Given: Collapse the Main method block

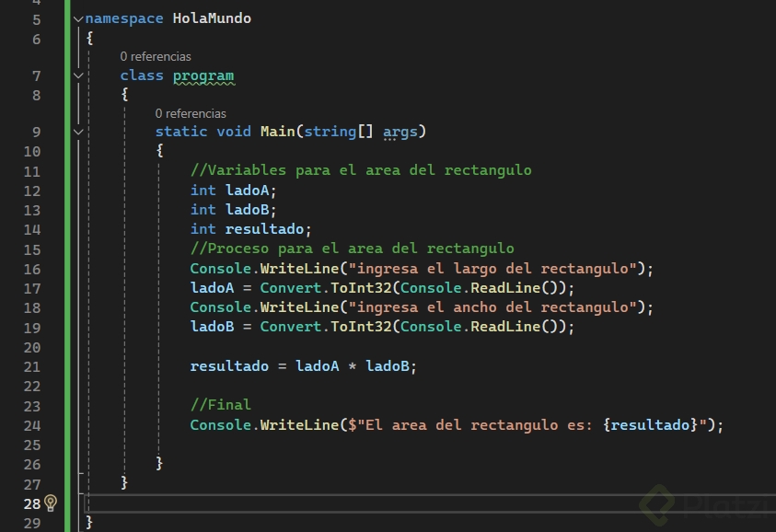Looking at the screenshot, I should (78, 133).
